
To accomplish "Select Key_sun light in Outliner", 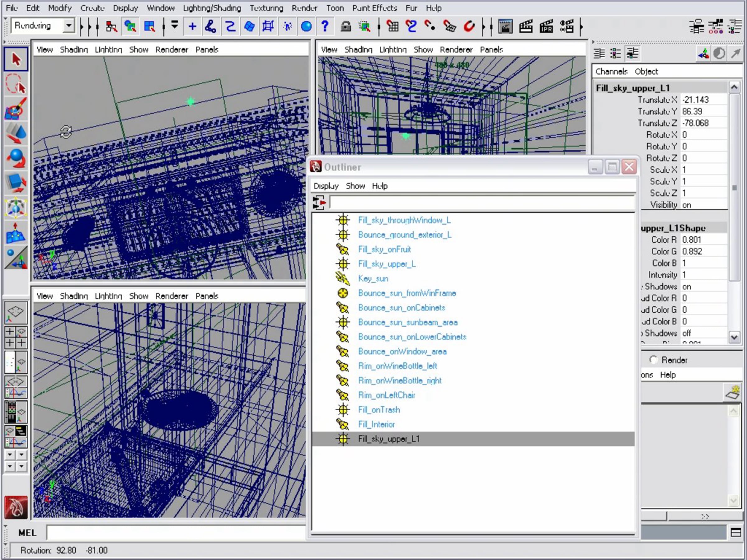I will pos(373,278).
